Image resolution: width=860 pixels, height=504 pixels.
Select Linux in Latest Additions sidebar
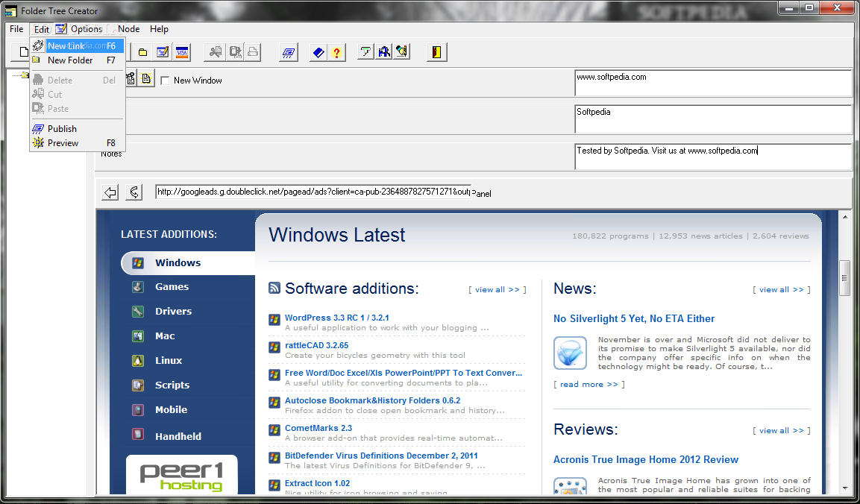pos(187,360)
